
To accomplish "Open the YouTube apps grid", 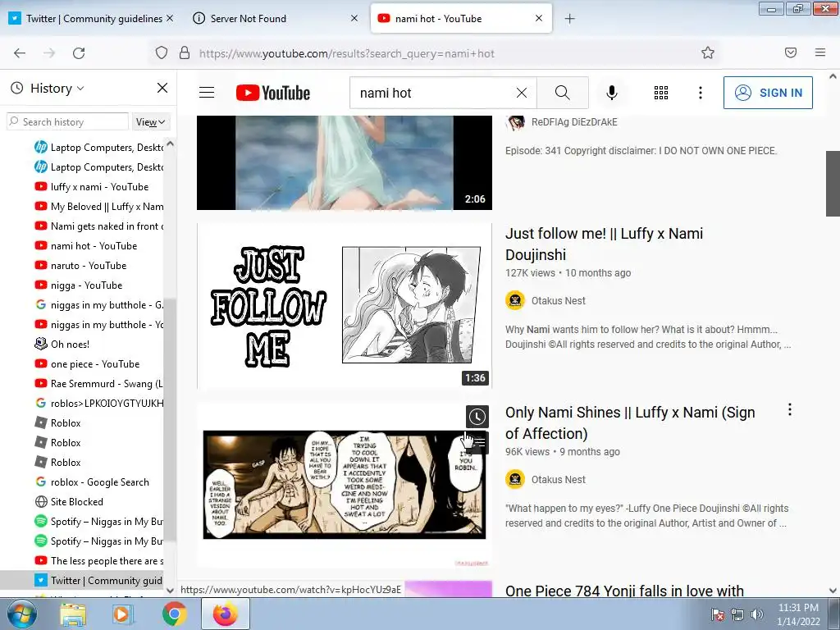I will 661,93.
